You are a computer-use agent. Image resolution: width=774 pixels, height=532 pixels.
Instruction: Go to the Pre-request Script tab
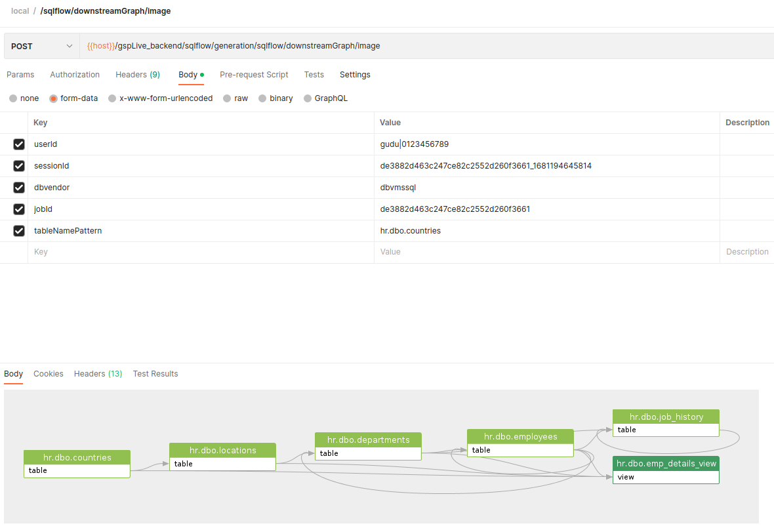(254, 75)
